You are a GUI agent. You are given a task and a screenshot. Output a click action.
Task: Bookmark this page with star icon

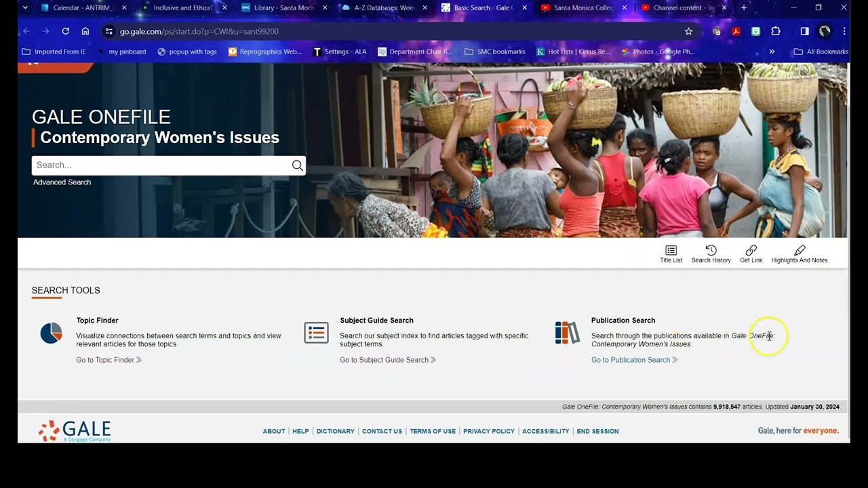tap(688, 31)
